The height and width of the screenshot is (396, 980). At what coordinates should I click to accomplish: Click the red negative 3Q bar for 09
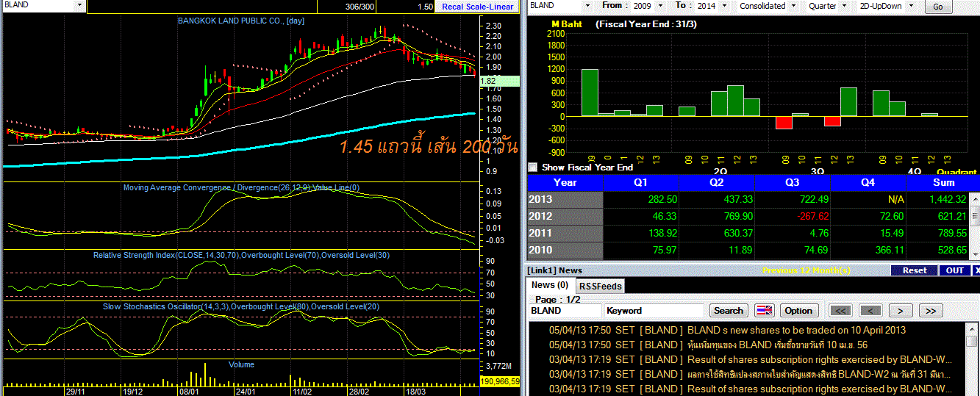784,123
